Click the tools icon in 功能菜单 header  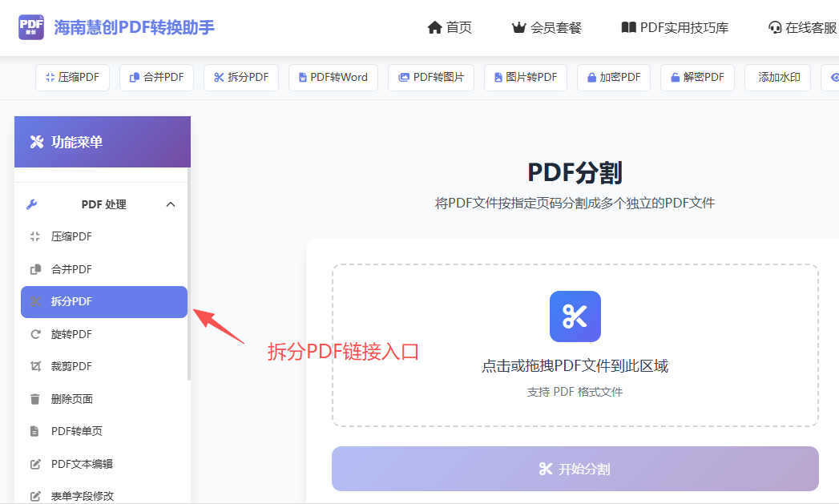36,142
